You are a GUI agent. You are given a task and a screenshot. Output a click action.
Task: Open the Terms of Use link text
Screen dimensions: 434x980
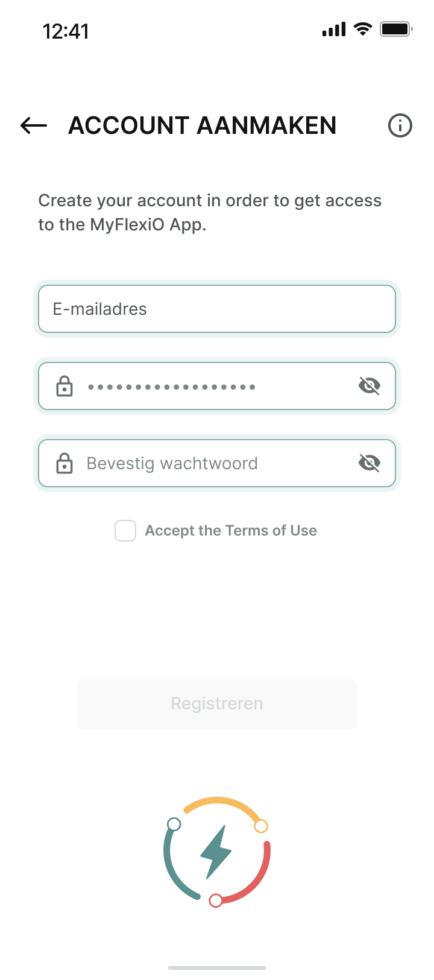[x=271, y=531]
